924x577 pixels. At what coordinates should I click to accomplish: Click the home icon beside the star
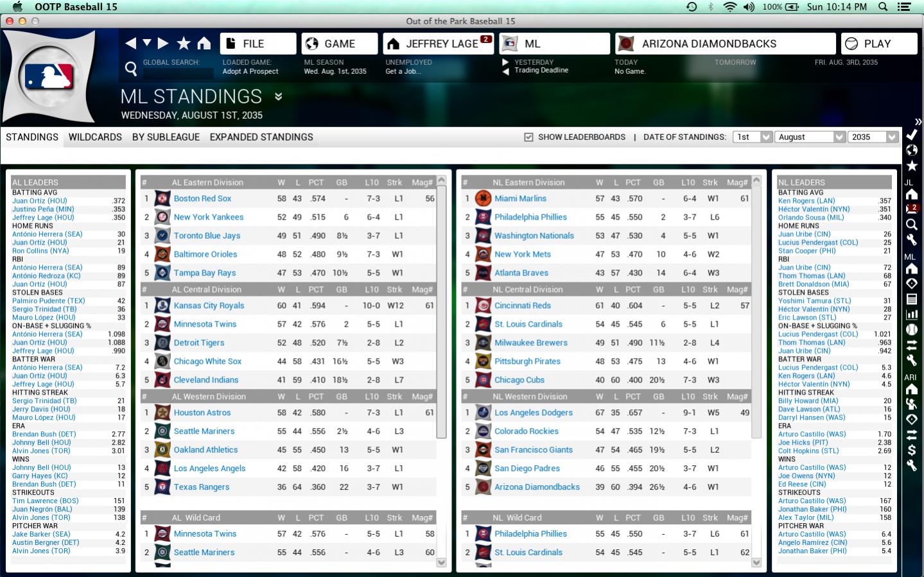[x=204, y=44]
